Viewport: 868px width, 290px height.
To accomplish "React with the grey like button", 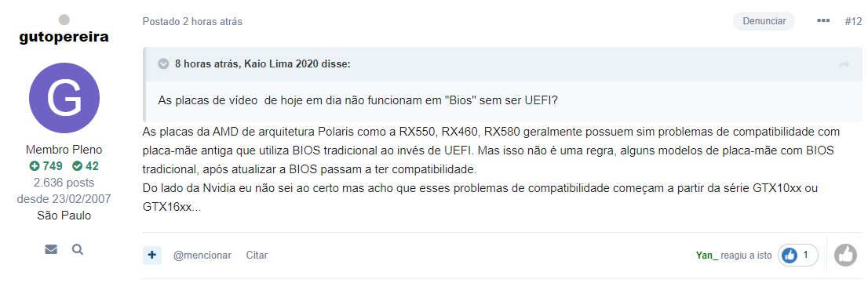I will coord(845,256).
